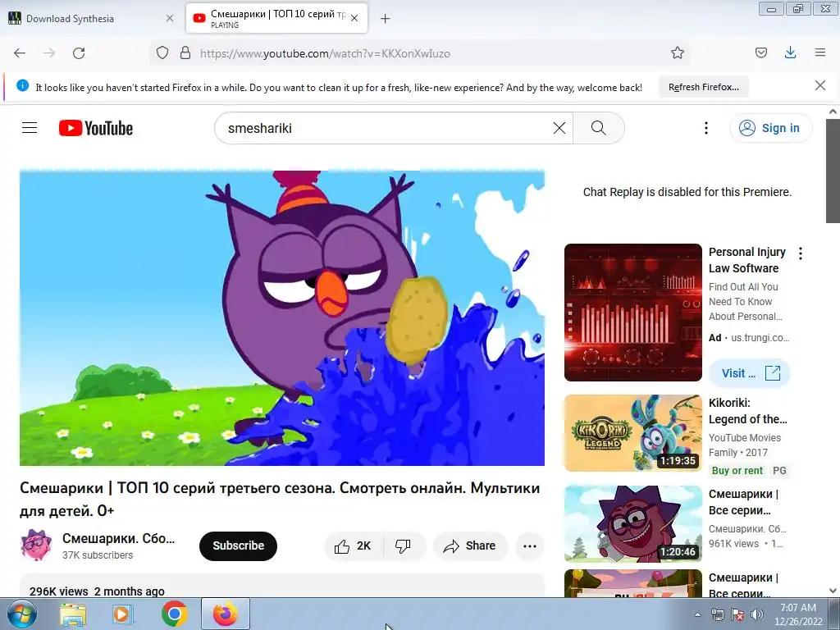This screenshot has height=630, width=840.
Task: Click the site security padlock icon
Action: [x=185, y=52]
